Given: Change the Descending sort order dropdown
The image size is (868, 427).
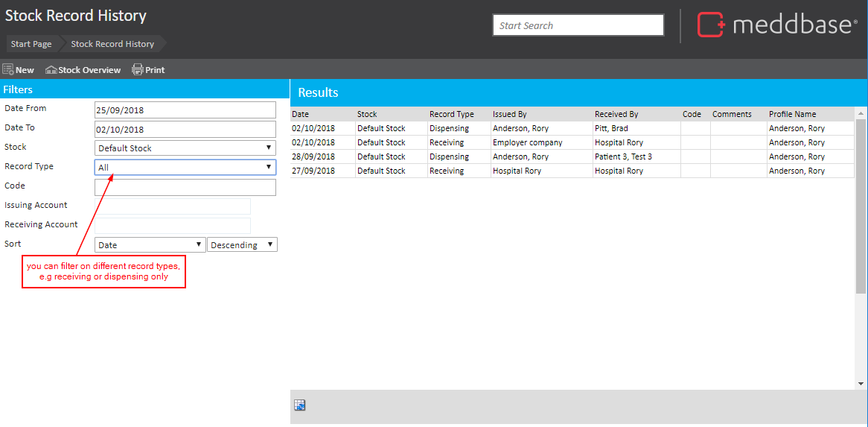Looking at the screenshot, I should (x=242, y=245).
